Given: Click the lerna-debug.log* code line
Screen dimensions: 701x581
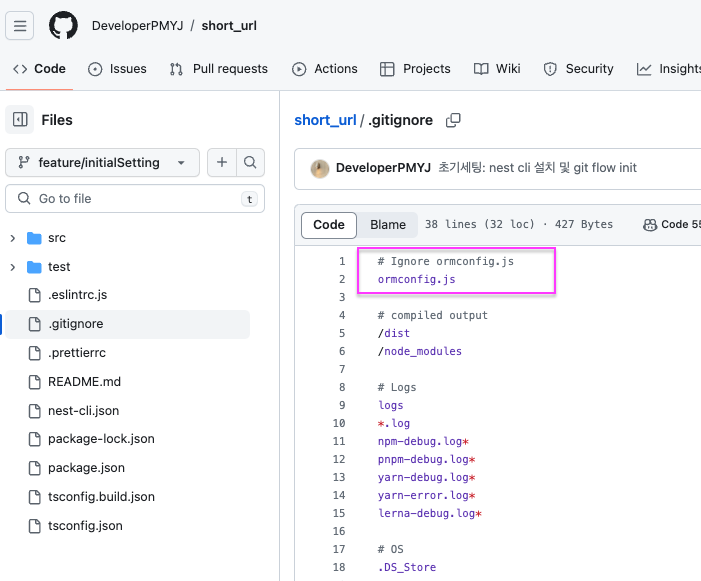Looking at the screenshot, I should pyautogui.click(x=430, y=514).
